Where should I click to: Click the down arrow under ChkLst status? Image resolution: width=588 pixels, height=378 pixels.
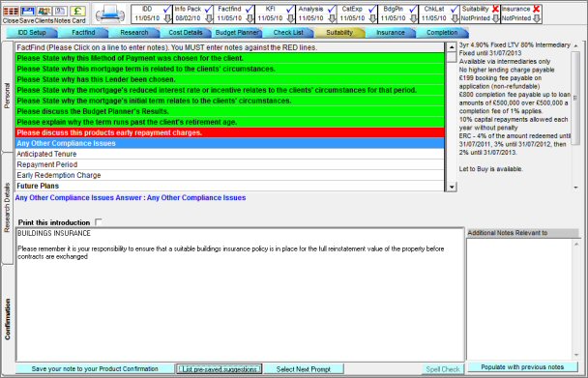pos(455,18)
